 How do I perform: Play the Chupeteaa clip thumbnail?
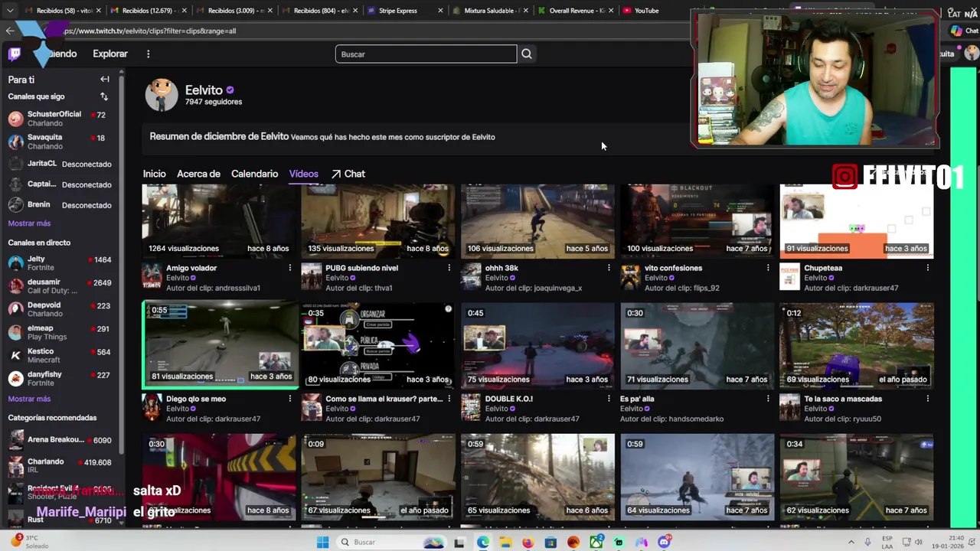(x=856, y=220)
